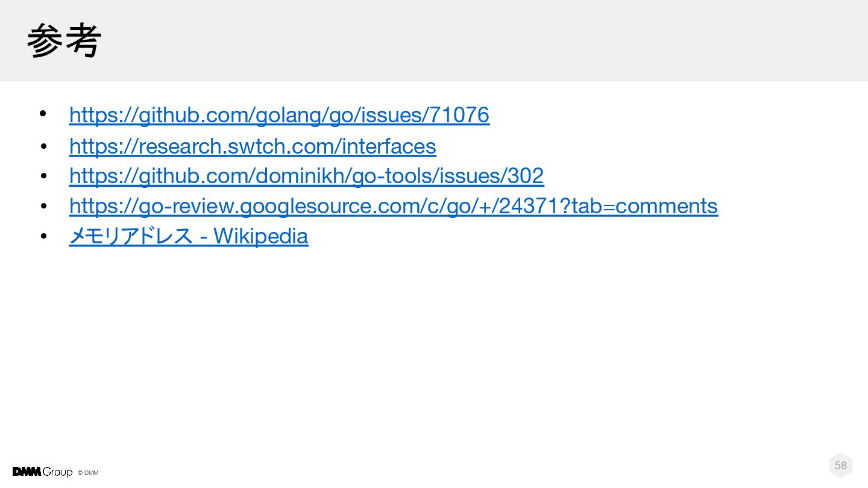The height and width of the screenshot is (488, 868).
Task: Click the 参 character in the title
Action: point(45,42)
